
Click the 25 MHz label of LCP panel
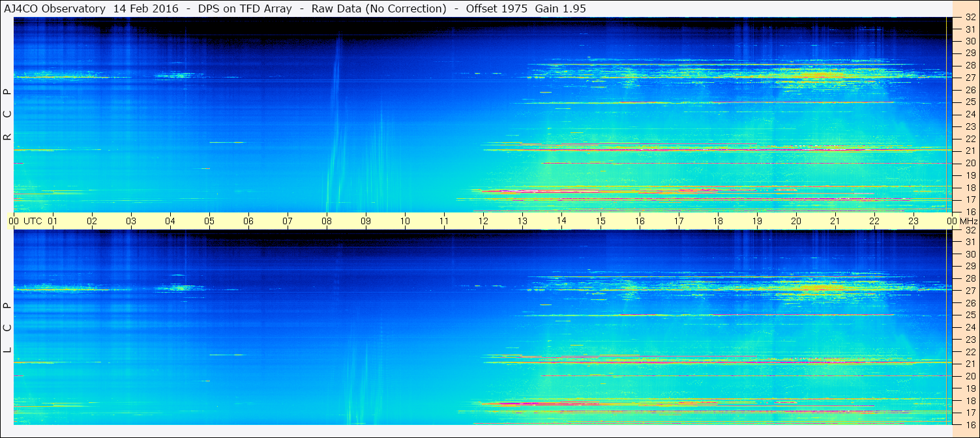(x=970, y=315)
